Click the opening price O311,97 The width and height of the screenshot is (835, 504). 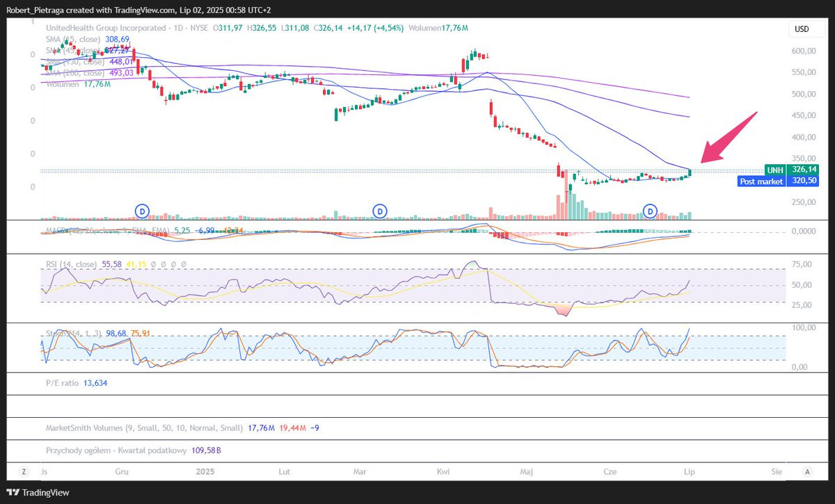[228, 28]
